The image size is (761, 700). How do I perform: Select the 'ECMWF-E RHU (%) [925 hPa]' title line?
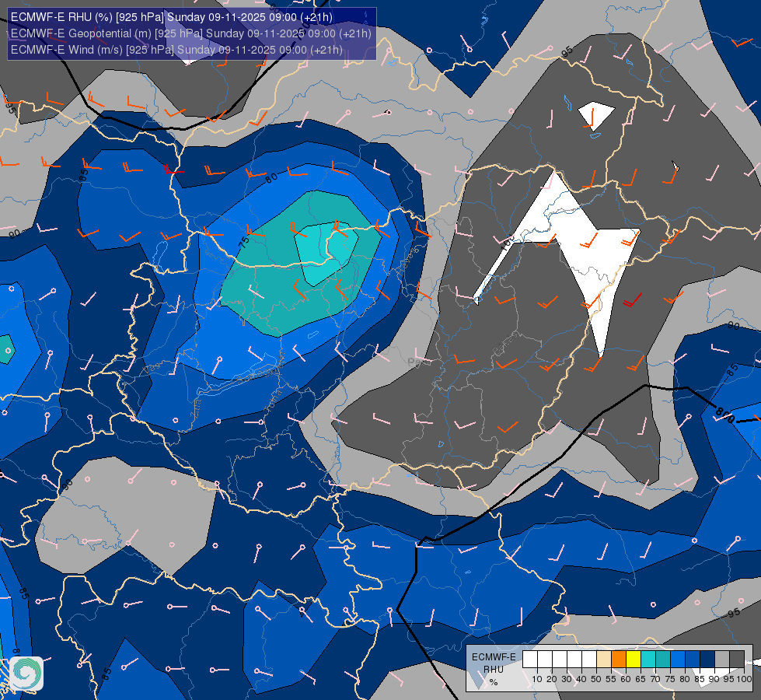[171, 17]
